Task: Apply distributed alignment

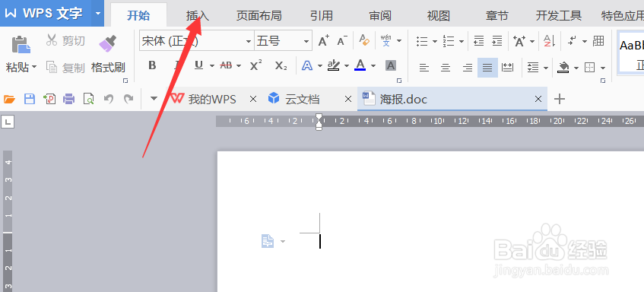Action: coord(508,68)
